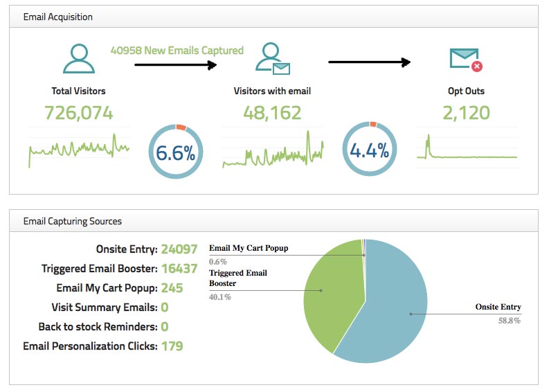Click the 6.6% donut chart
The width and height of the screenshot is (549, 392).
(176, 152)
